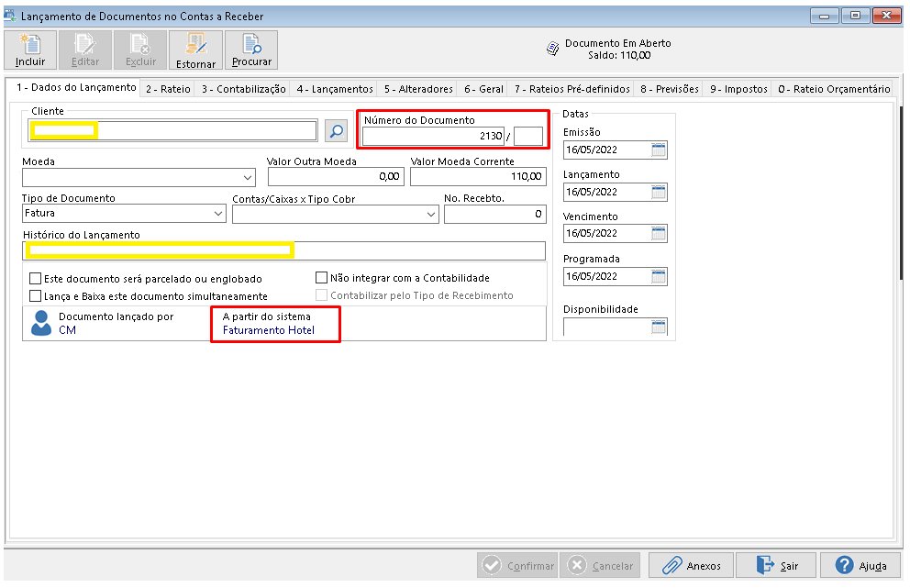Image resolution: width=910 pixels, height=588 pixels.
Task: Click the No. Recebto. field
Action: (495, 214)
